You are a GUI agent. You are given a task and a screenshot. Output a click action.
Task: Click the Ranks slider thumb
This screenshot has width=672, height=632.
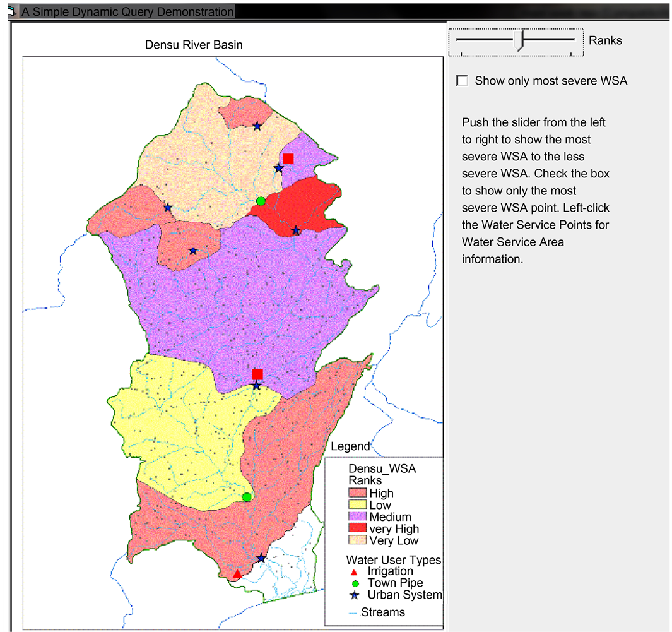pyautogui.click(x=519, y=41)
